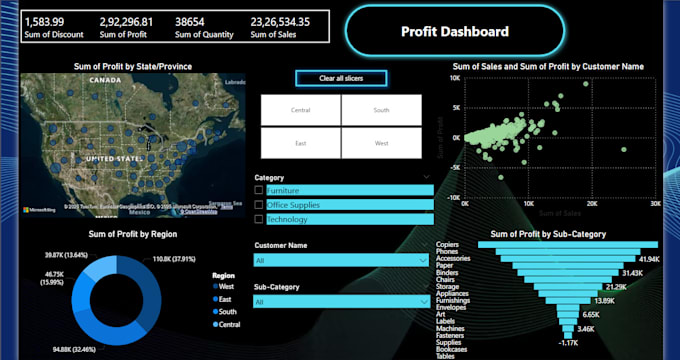Click the Bookcases label in the funnel
Viewport: 680px width, 360px height.
pos(451,350)
